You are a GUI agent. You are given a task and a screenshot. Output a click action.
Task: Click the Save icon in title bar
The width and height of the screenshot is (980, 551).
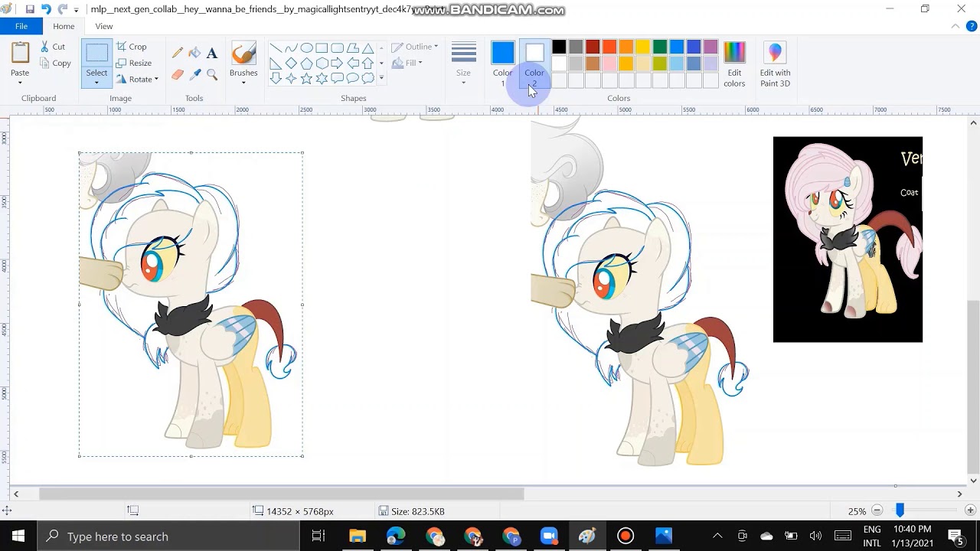pos(30,9)
